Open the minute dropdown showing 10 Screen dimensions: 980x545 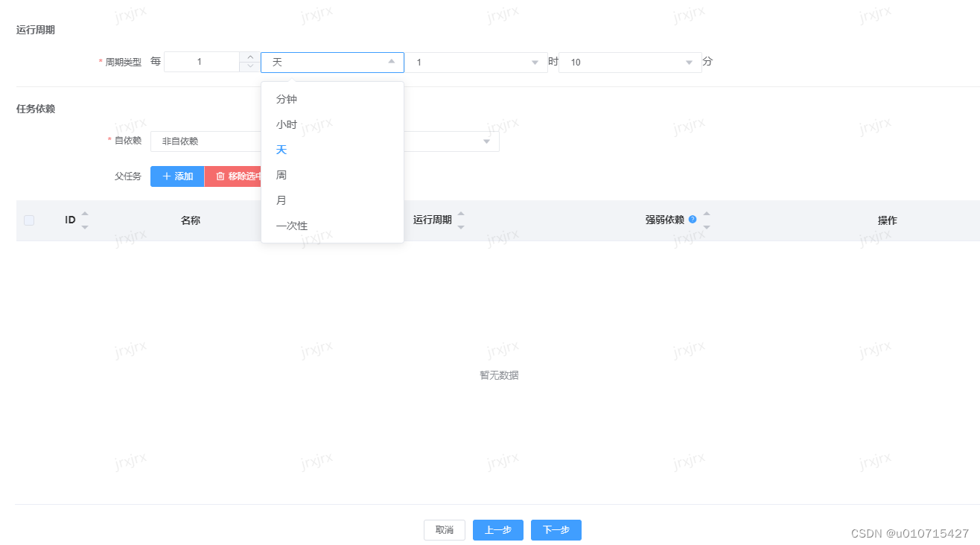630,63
